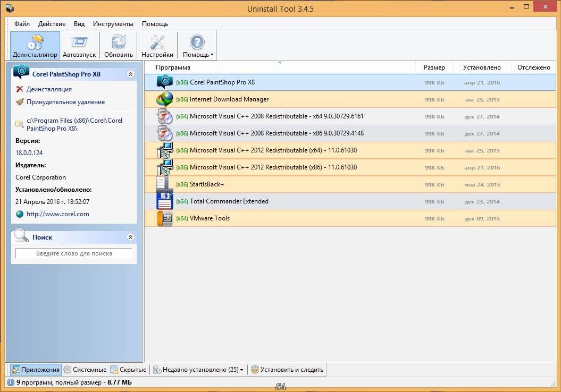Click the red X Деинсталляция icon
Image resolution: width=561 pixels, height=392 pixels.
click(x=20, y=89)
